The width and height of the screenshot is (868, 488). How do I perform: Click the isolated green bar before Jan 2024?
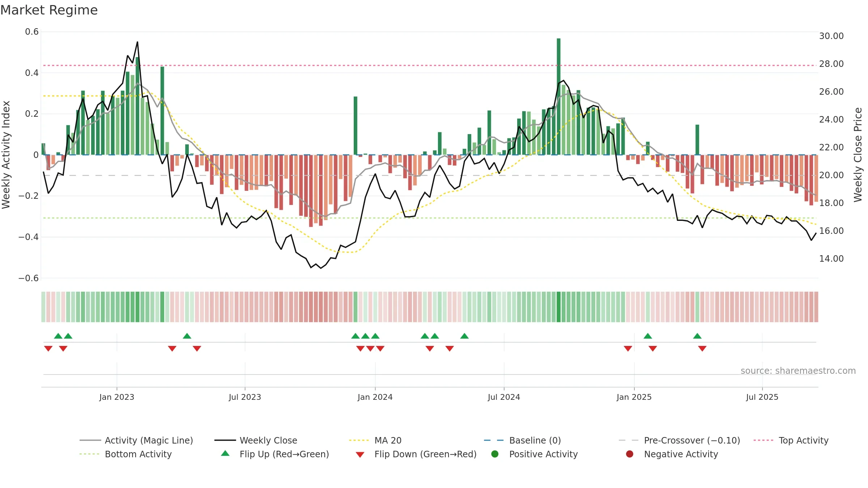point(356,126)
